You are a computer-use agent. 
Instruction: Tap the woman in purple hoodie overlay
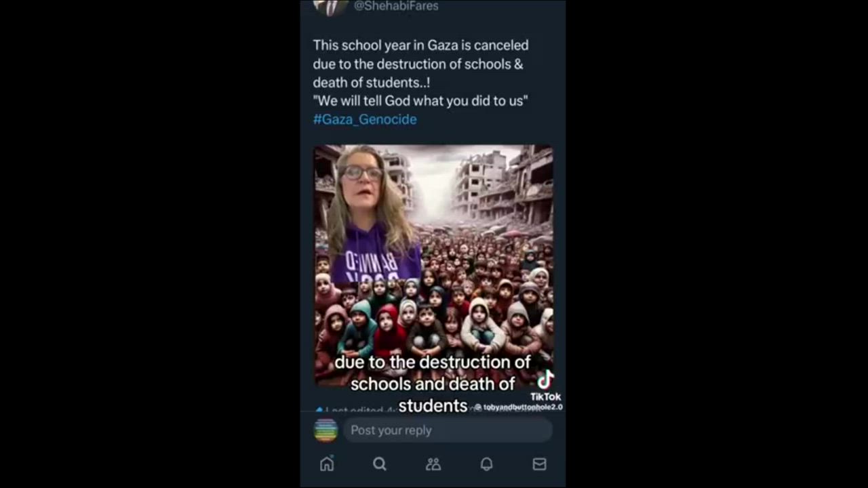(372, 216)
